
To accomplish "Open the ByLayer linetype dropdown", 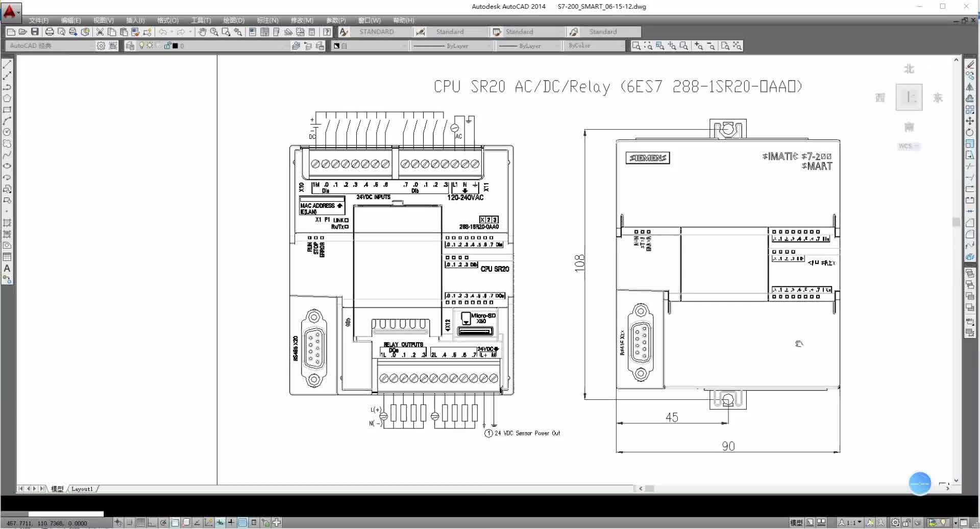I will point(452,46).
